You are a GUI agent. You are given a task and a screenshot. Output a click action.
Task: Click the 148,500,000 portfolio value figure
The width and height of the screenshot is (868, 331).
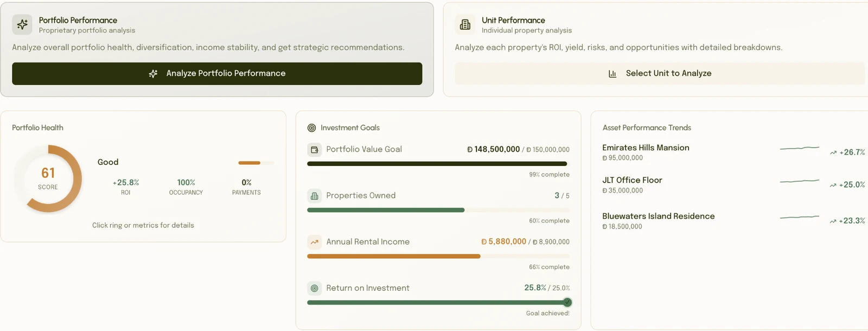pyautogui.click(x=494, y=149)
